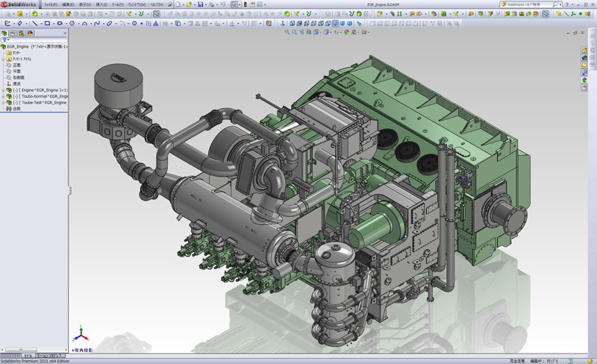Select the Line sketch tool
The width and height of the screenshot is (597, 364).
tap(34, 23)
